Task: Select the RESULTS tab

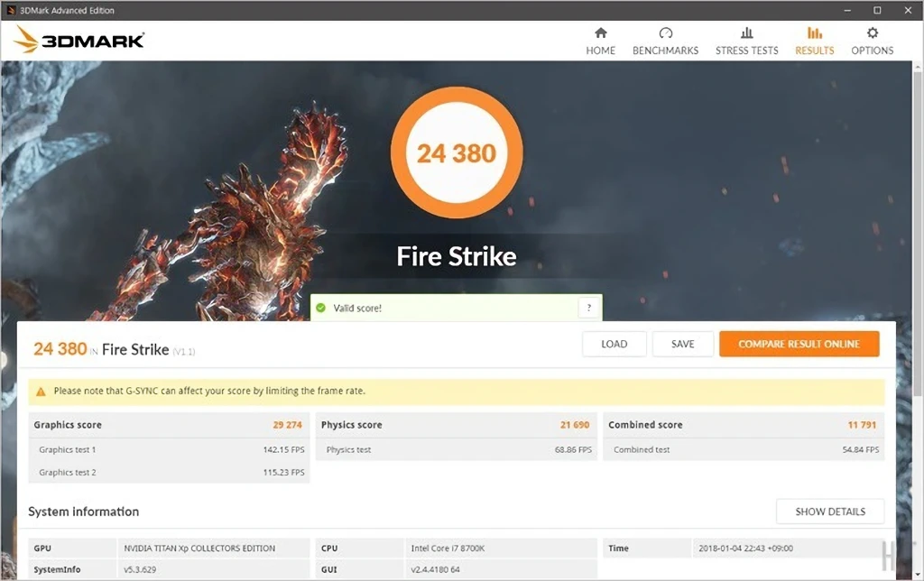Action: [x=815, y=41]
